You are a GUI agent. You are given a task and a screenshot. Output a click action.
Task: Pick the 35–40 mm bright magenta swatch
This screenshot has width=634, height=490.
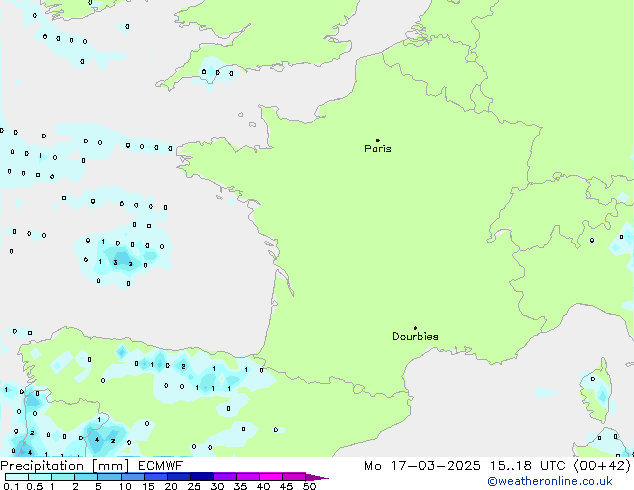pos(248,477)
